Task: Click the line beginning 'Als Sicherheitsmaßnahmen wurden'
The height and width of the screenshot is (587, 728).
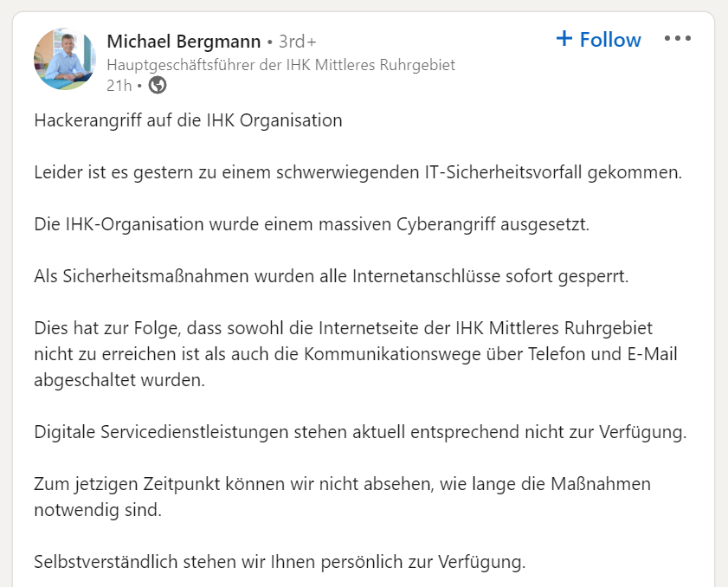Action: [331, 276]
